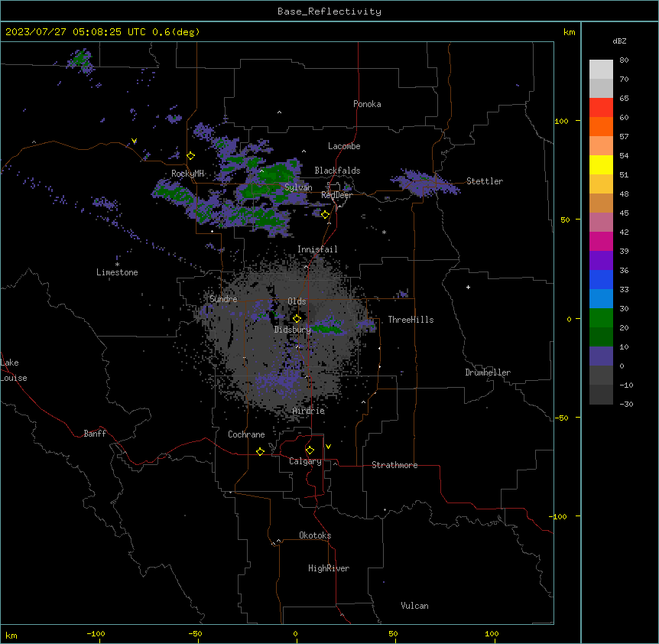659x644 pixels.
Task: Click the Sundre city label
Action: pos(223,299)
